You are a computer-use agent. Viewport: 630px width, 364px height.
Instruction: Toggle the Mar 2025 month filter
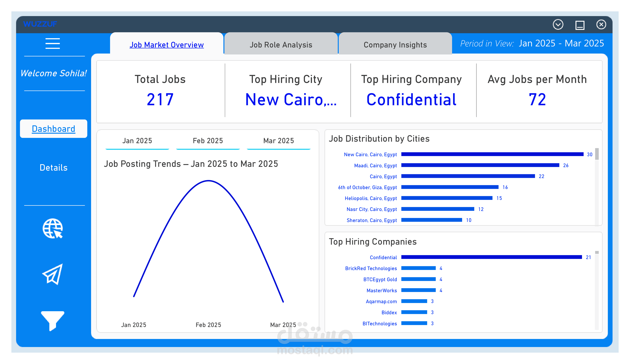[279, 141]
